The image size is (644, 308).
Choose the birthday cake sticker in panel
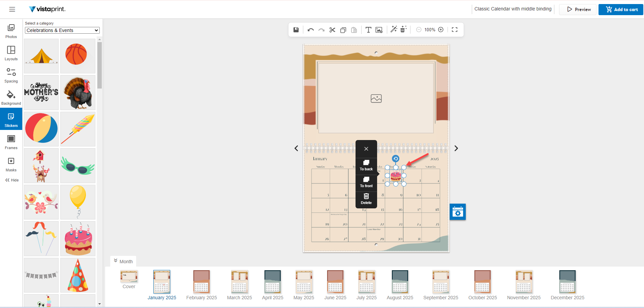point(78,239)
